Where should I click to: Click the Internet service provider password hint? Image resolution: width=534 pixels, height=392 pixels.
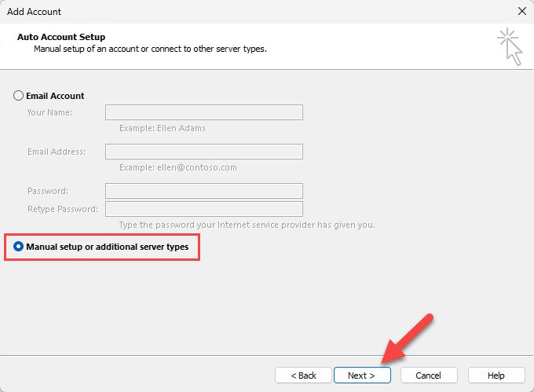pyautogui.click(x=247, y=225)
